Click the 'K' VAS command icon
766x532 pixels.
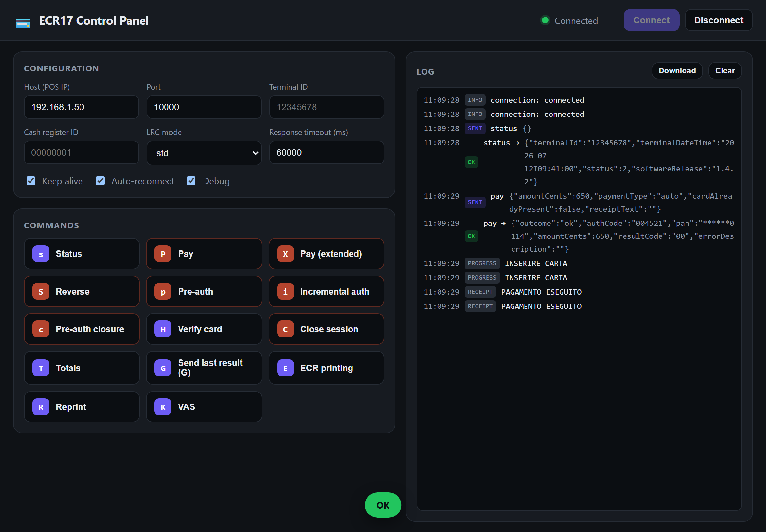pyautogui.click(x=163, y=407)
